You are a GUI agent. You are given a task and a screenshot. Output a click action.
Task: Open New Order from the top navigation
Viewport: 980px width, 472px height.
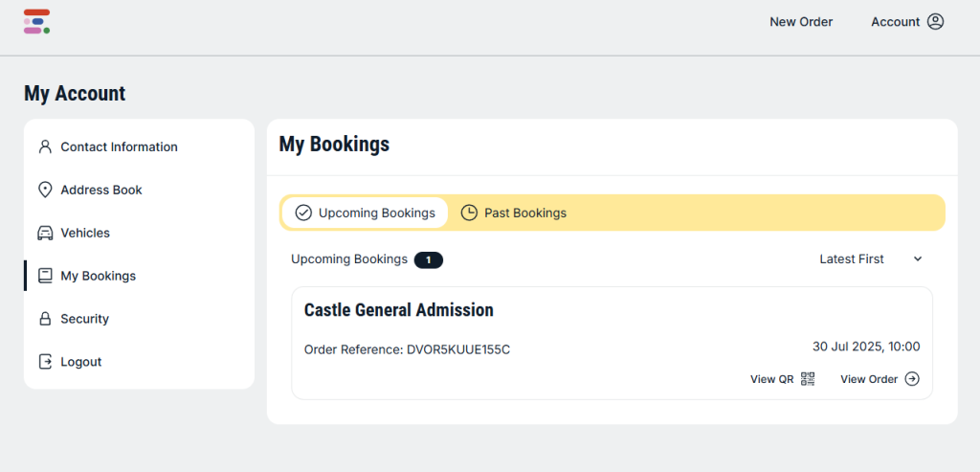coord(801,22)
